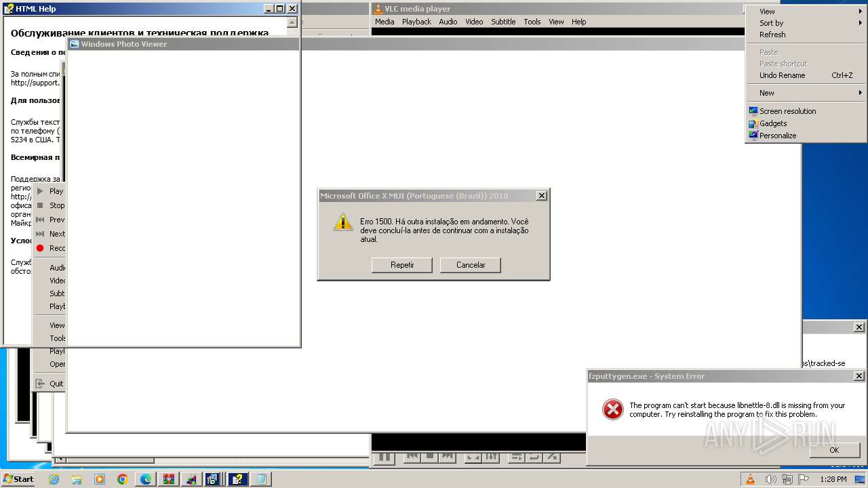This screenshot has height=488, width=868.
Task: Click the horizontal scrollbar thumb at bottom left
Action: coord(110,460)
